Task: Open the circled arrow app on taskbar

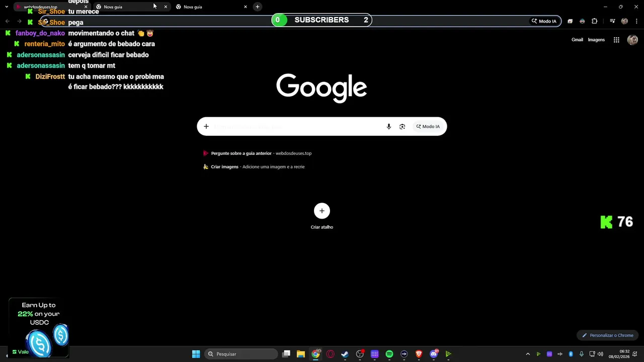Action: coord(404,354)
